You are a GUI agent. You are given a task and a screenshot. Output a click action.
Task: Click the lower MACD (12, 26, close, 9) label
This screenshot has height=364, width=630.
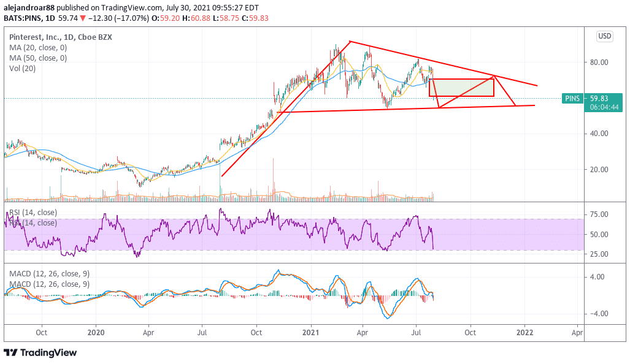click(x=50, y=284)
